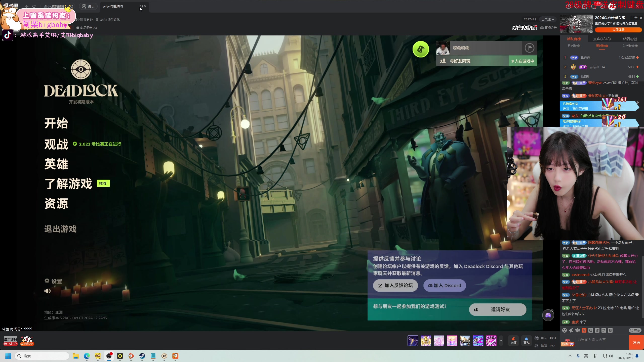Expand the 已关注 follow dropdown
This screenshot has width=644, height=362.
548,19
